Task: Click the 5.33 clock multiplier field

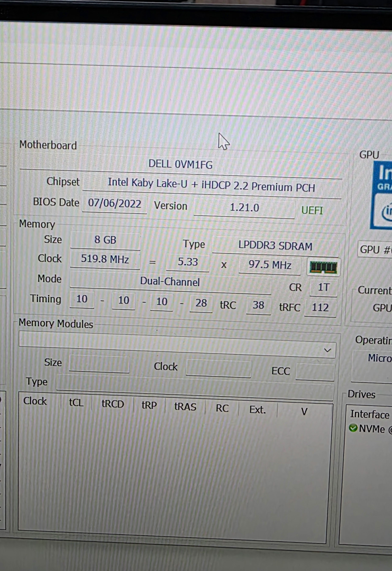Action: coord(188,262)
